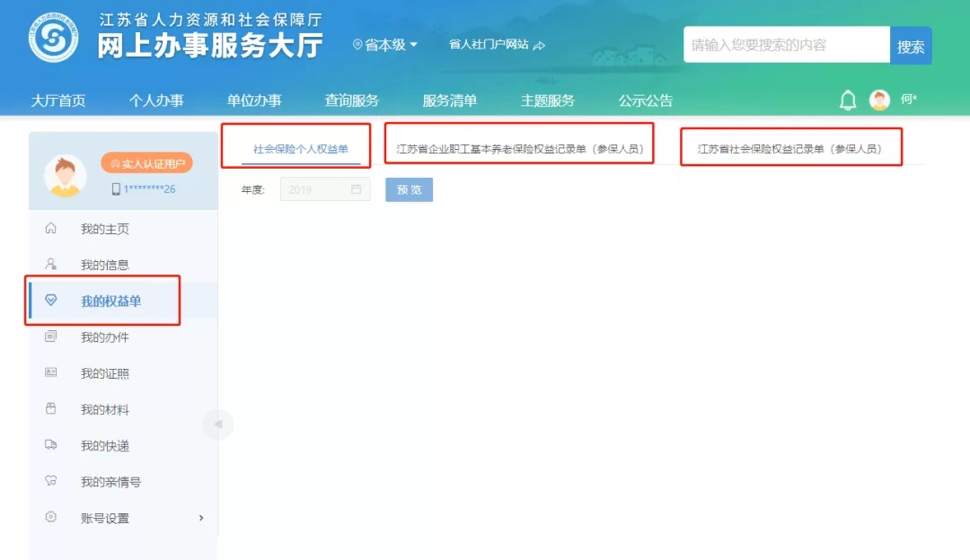Click the truck icon beside 我的快递
The width and height of the screenshot is (970, 560).
pos(51,446)
